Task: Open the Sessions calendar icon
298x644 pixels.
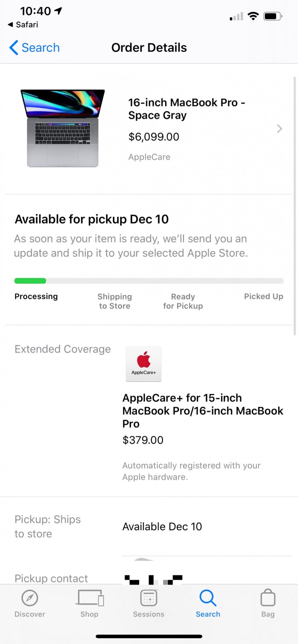Action: [x=149, y=598]
